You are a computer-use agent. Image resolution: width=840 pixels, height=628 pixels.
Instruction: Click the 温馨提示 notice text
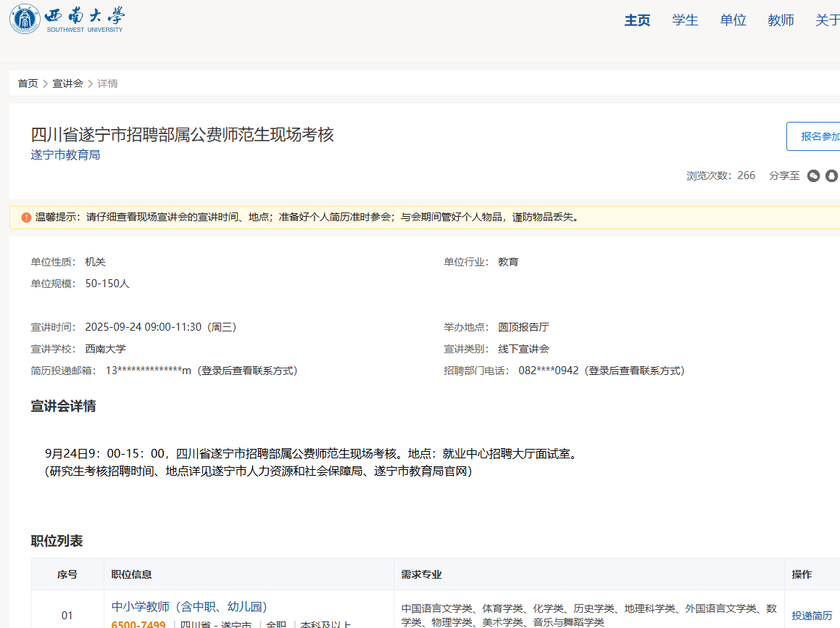click(x=308, y=218)
